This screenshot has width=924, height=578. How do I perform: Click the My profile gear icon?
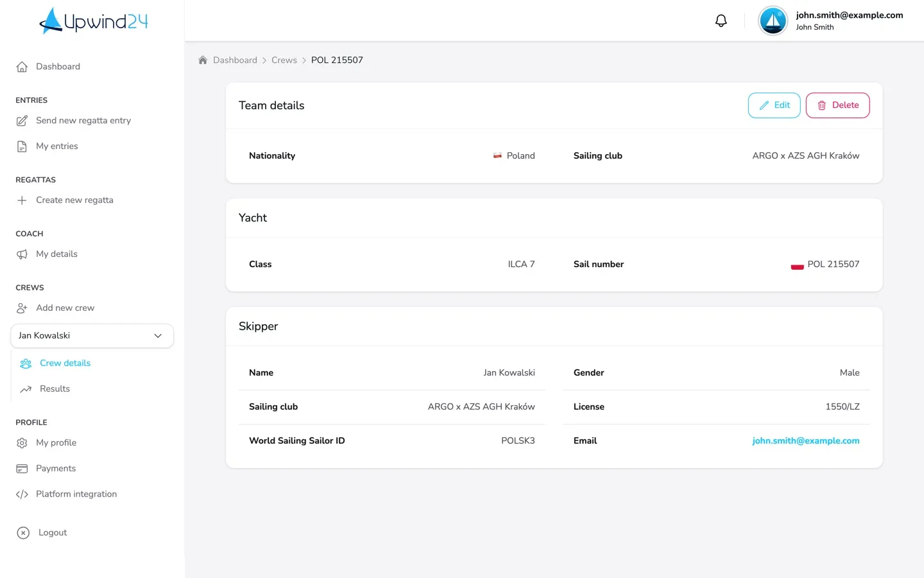[22, 443]
